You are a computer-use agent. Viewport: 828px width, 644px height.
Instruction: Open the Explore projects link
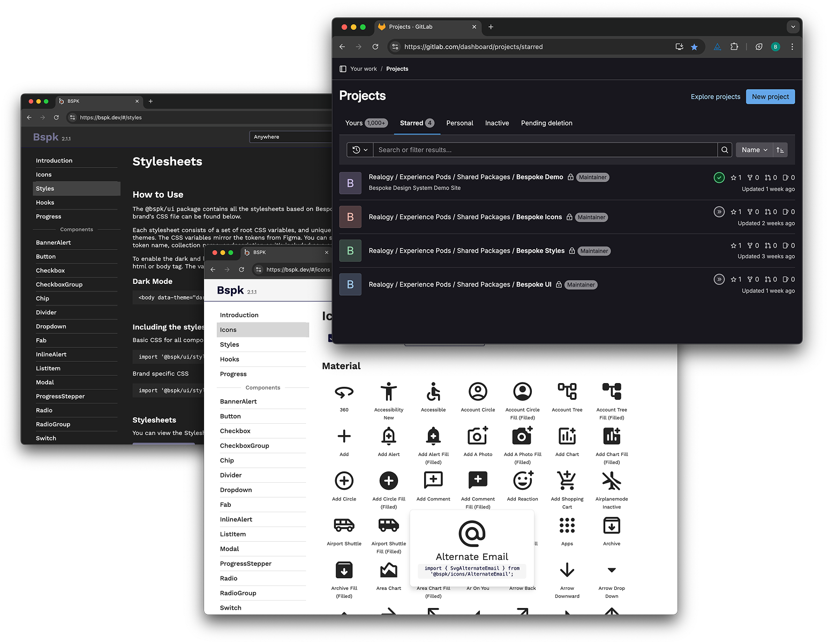coord(715,96)
